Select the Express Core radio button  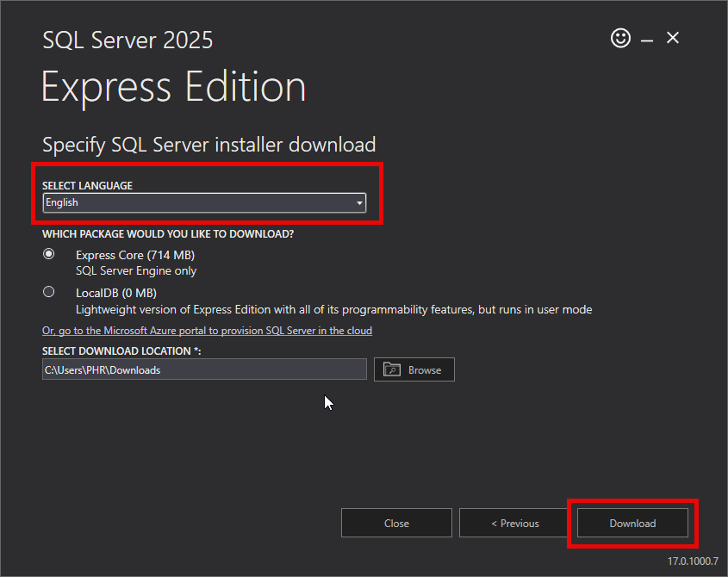point(48,254)
